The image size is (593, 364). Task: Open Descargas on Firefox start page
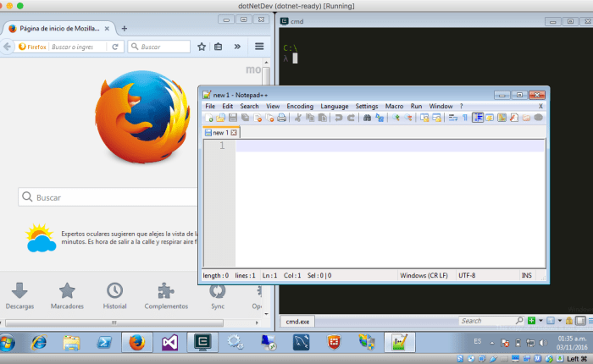(x=19, y=296)
